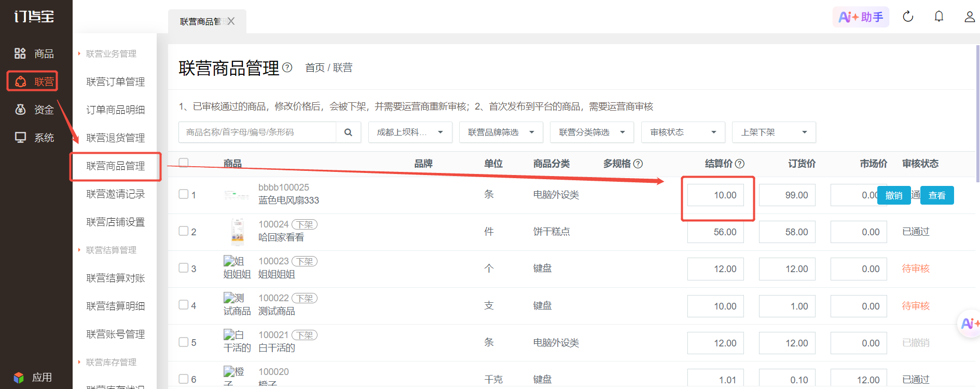Open the user account icon

[x=970, y=17]
